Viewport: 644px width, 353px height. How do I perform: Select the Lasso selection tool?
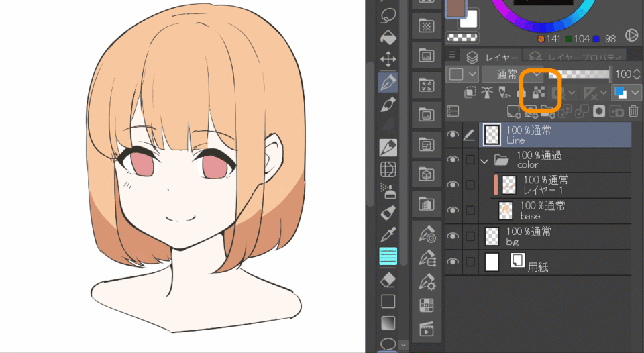(x=388, y=16)
